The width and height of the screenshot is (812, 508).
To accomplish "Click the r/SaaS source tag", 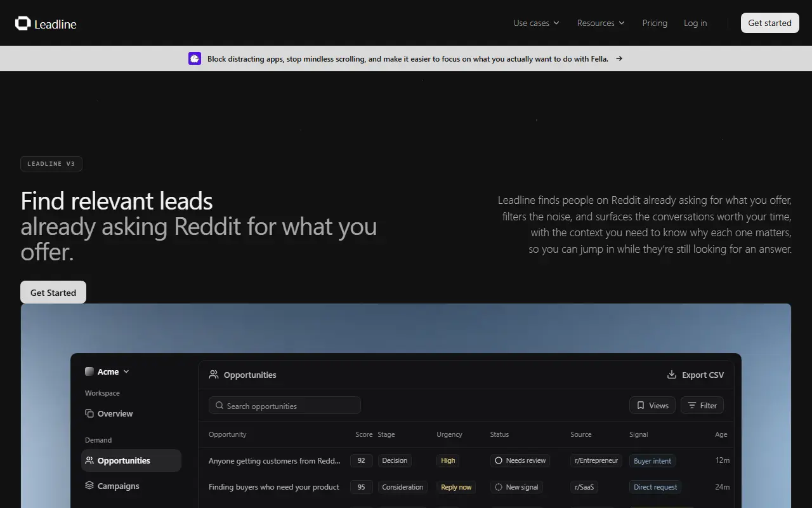I will click(x=584, y=487).
